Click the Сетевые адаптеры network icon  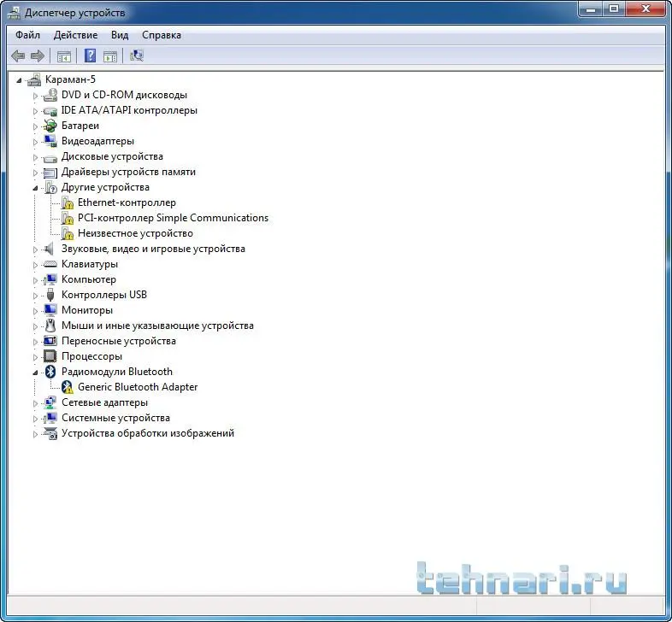tap(50, 402)
